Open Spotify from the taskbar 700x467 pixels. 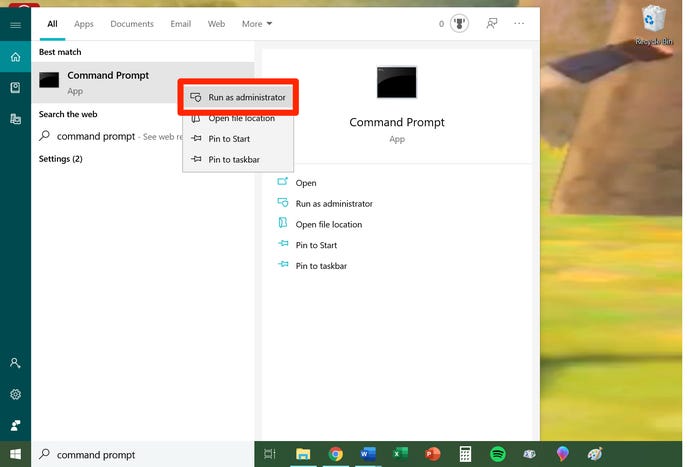coord(498,454)
